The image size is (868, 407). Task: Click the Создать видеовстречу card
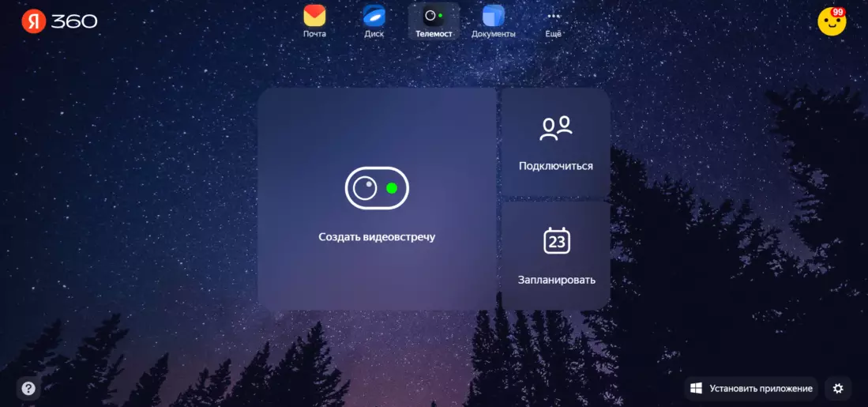[377, 199]
